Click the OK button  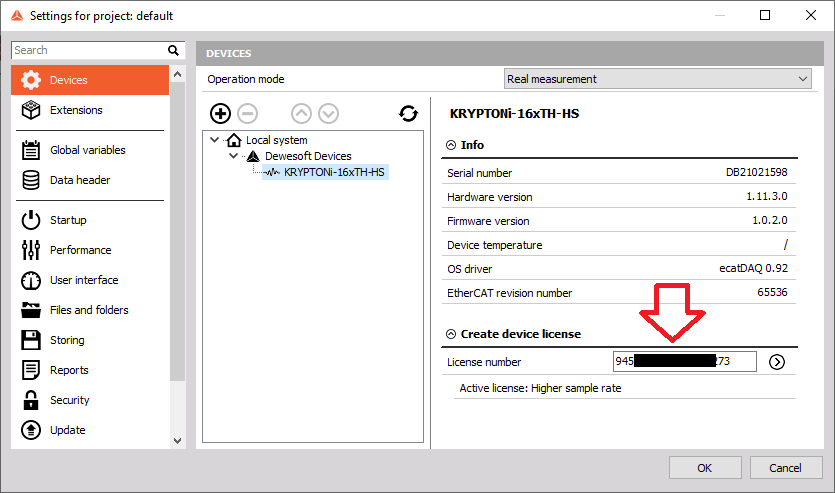pos(705,467)
